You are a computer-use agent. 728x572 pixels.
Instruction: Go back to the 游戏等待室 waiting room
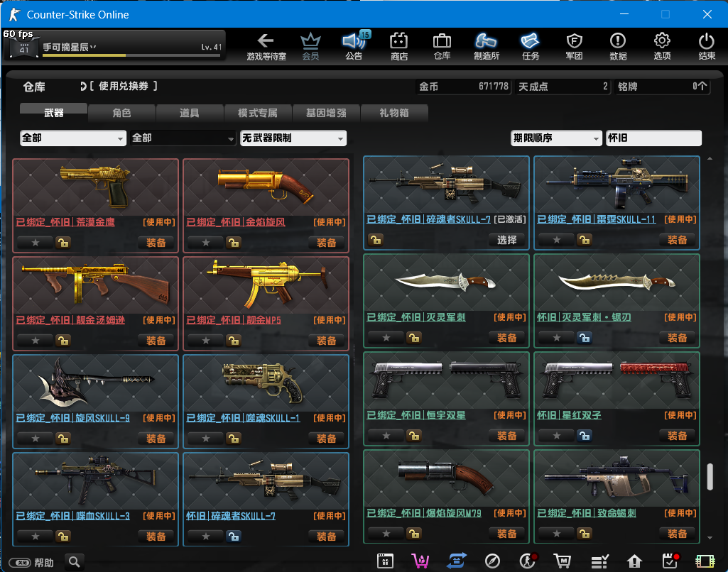266,46
